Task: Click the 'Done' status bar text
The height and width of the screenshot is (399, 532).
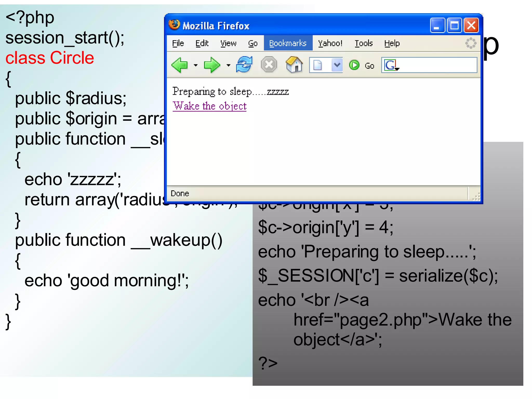Action: coord(180,194)
